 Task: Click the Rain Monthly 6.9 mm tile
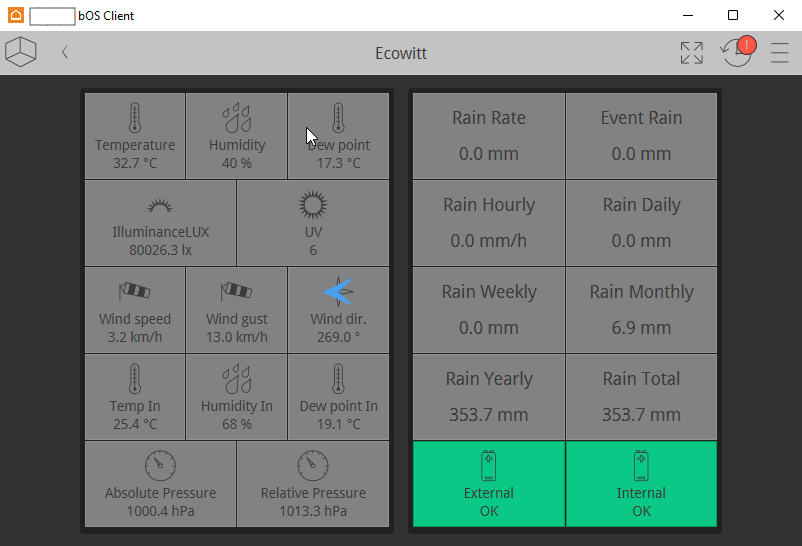tap(641, 310)
